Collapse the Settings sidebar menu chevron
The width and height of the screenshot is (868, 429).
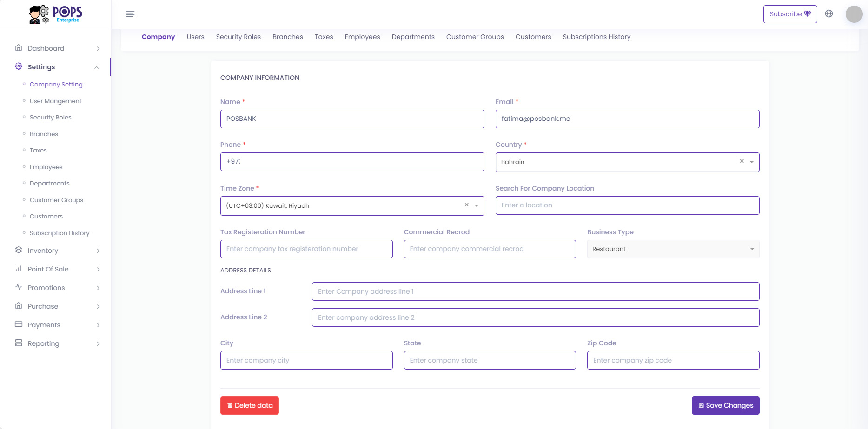coord(97,67)
